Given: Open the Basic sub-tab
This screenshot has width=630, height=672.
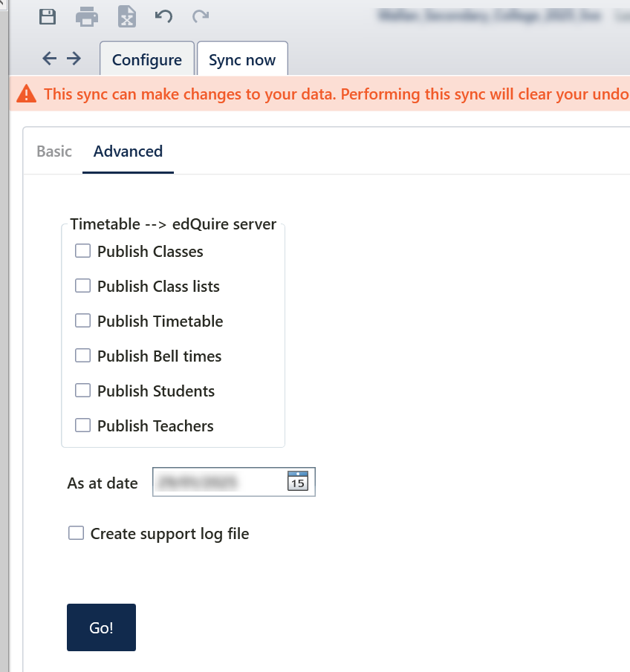Looking at the screenshot, I should pos(54,151).
